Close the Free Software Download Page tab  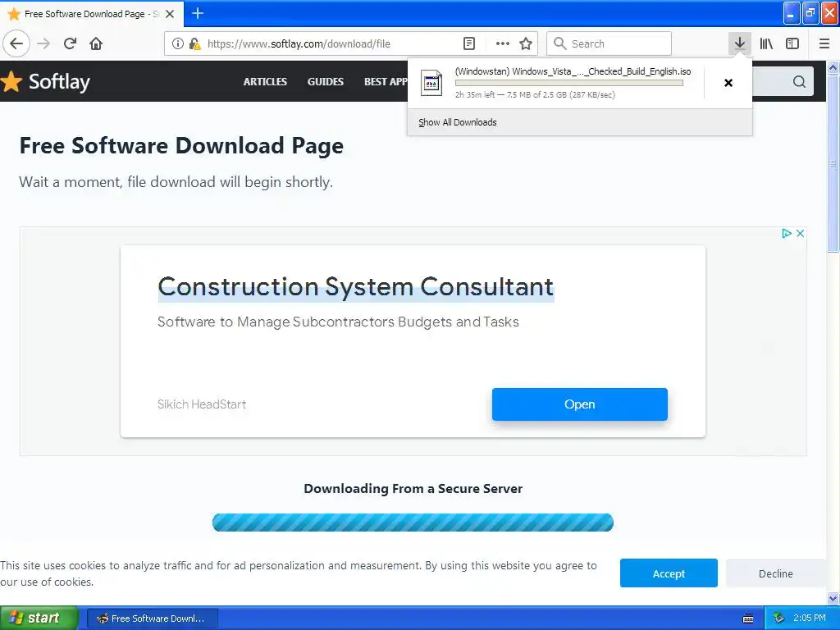(170, 14)
